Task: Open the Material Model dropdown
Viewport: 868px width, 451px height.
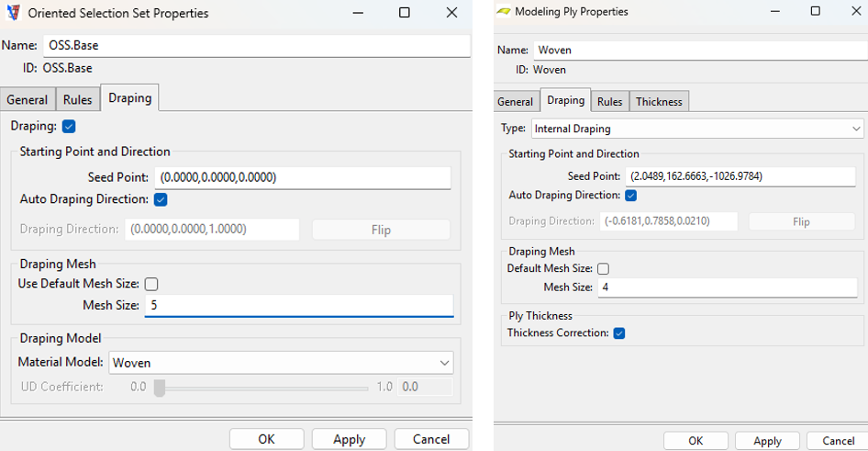Action: click(x=281, y=363)
